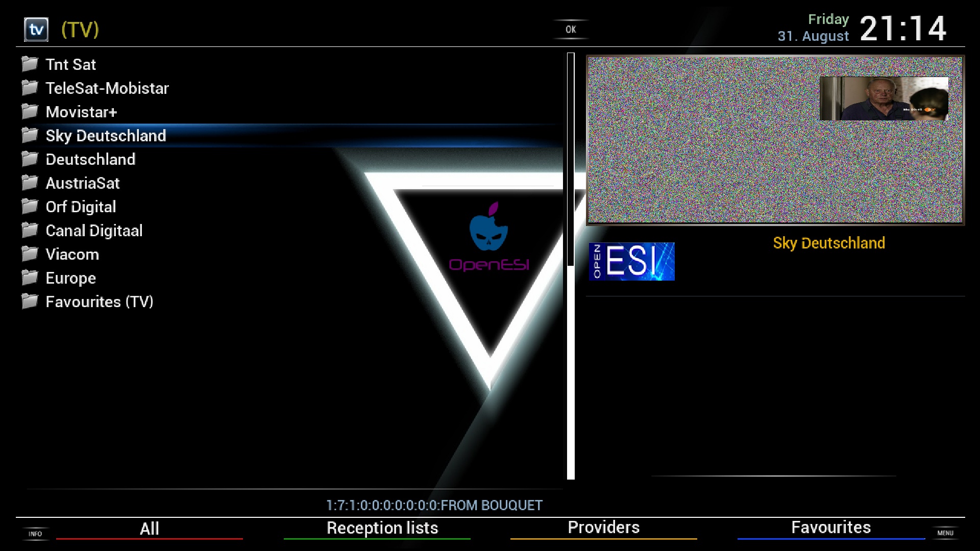Click the bouquet list scrollbar
Viewport: 980px width, 551px height.
pyautogui.click(x=571, y=266)
